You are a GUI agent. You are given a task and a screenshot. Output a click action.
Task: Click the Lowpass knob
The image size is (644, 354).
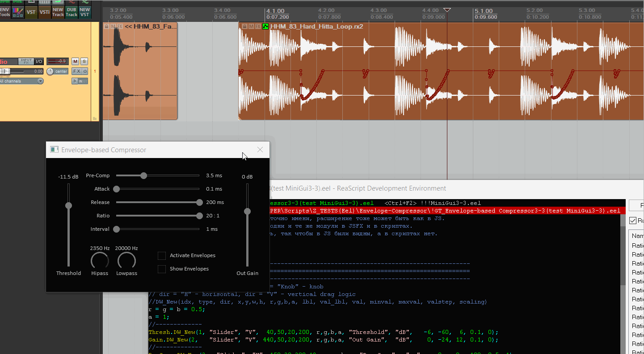126,261
